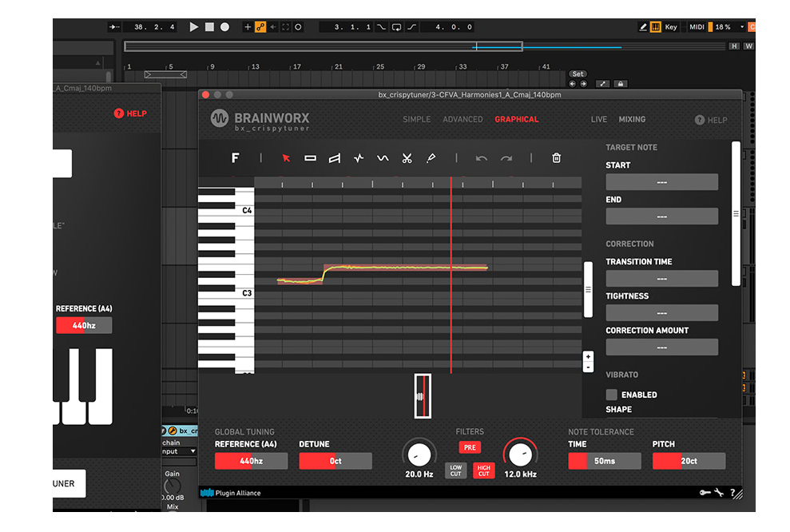Click the TRANSITION TIME value field
Viewport: 790px width, 532px height.
661,279
